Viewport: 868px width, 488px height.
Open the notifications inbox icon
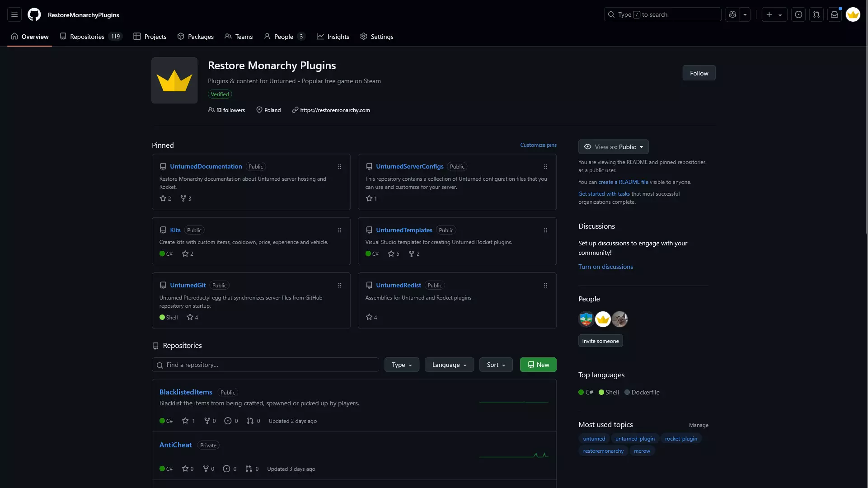[835, 14]
